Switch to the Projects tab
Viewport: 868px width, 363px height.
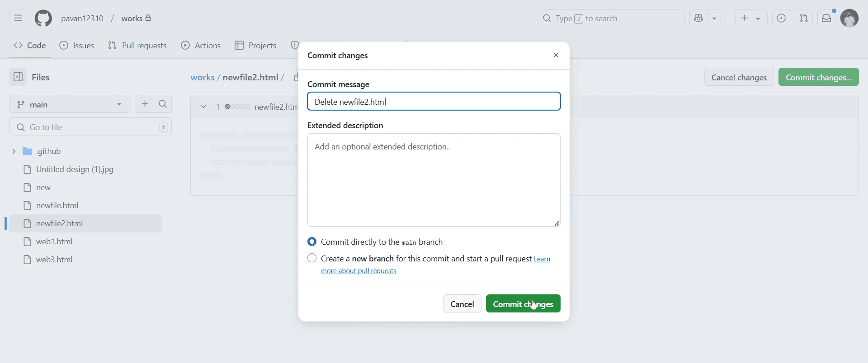coord(255,46)
